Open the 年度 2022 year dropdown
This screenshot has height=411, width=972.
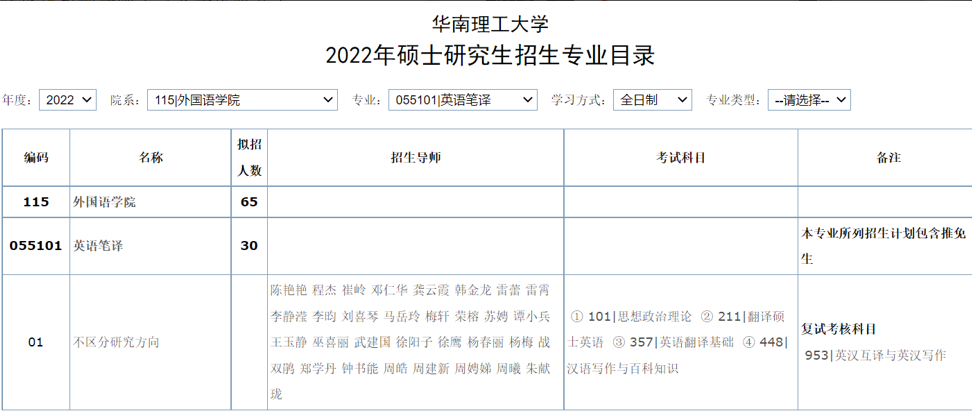pyautogui.click(x=68, y=100)
